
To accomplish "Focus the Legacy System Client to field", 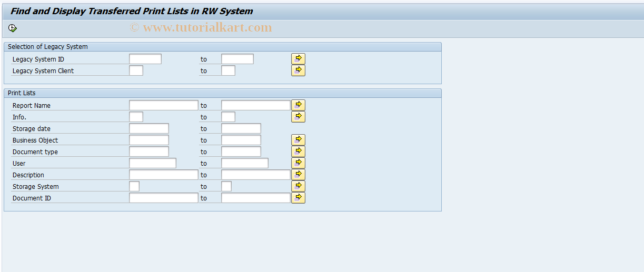I will [228, 70].
